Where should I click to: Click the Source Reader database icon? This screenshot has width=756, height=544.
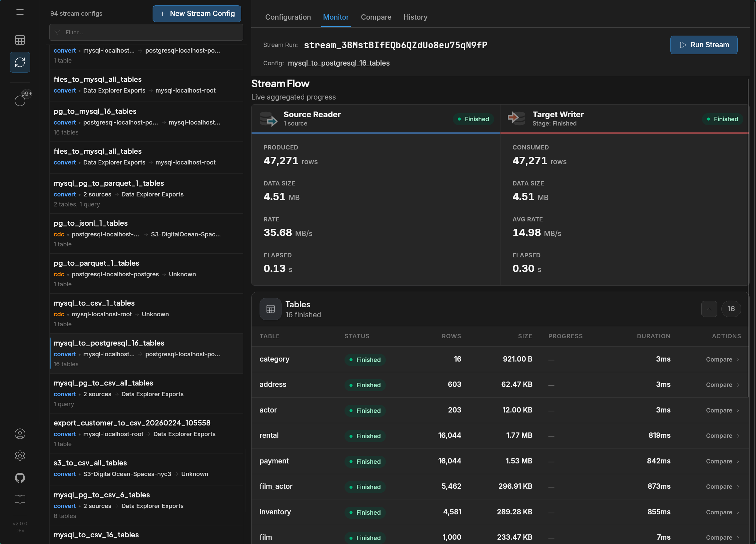(269, 119)
